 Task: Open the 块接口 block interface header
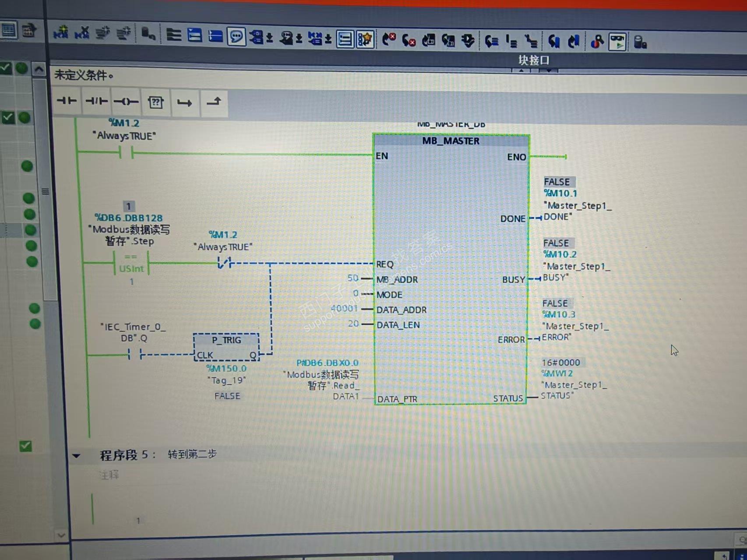click(x=534, y=60)
